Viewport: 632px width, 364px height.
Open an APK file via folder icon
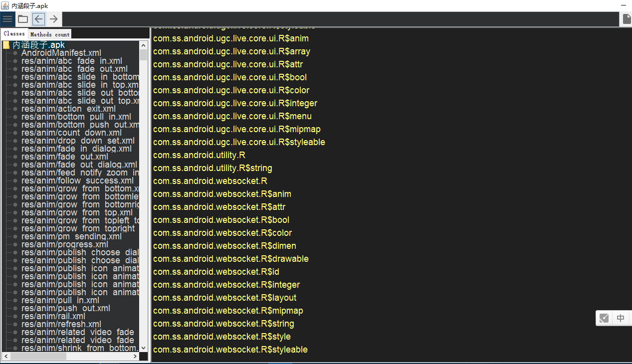pos(23,19)
